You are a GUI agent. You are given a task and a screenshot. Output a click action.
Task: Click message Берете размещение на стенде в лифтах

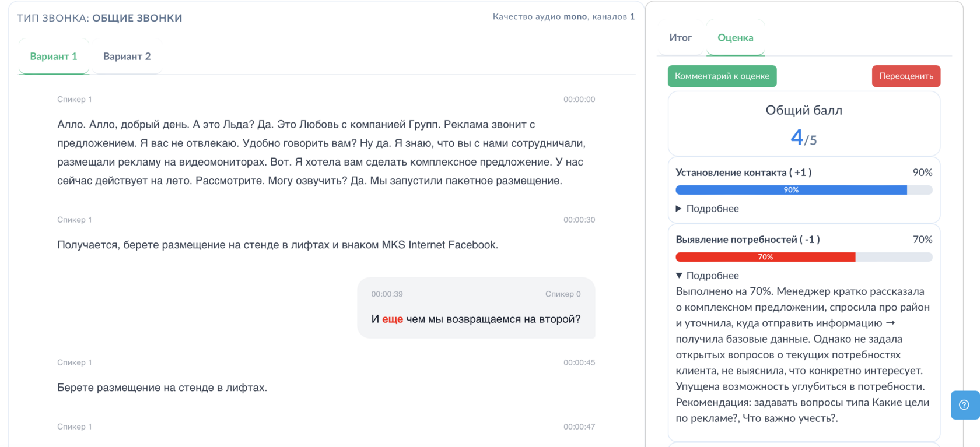162,388
